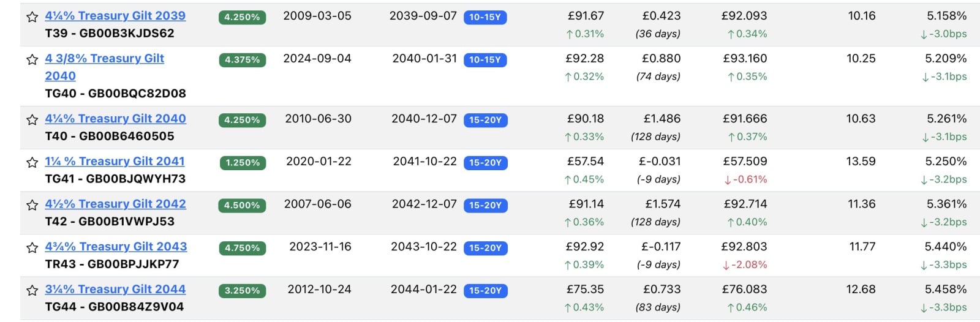Screen dimensions: 980x322
Task: Click the 4.750% green coupon badge
Action: pos(243,248)
